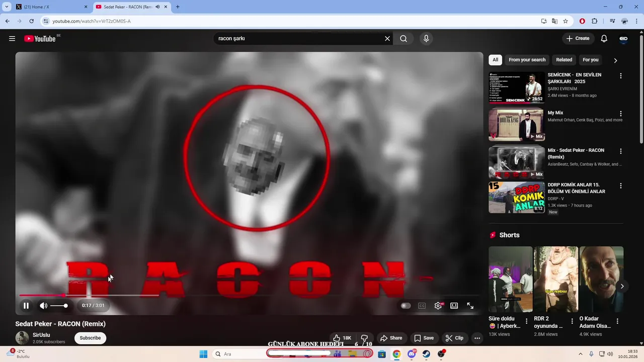The width and height of the screenshot is (644, 362).
Task: Open the SirUslu channel name link
Action: click(41, 335)
